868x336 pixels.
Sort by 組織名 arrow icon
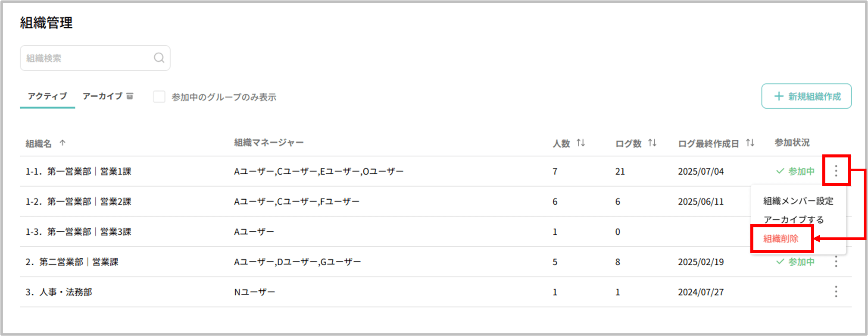pos(62,143)
